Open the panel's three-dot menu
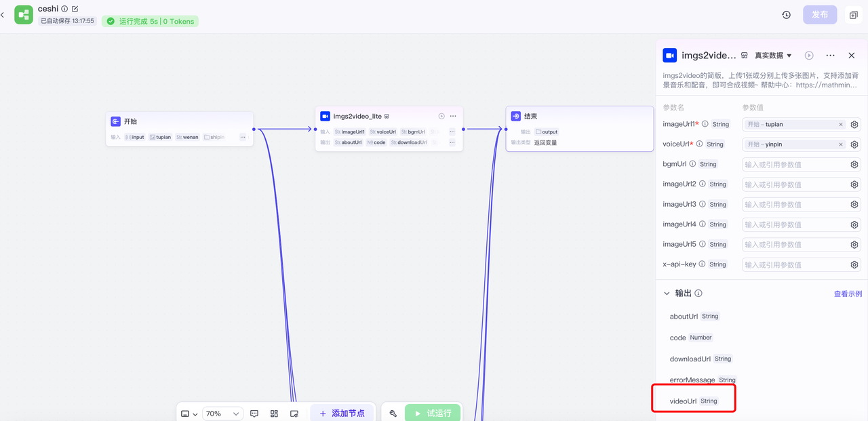 tap(830, 56)
